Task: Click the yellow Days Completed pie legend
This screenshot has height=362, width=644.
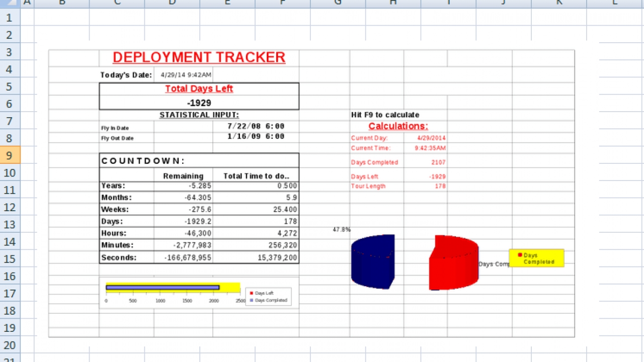Action: tap(536, 258)
